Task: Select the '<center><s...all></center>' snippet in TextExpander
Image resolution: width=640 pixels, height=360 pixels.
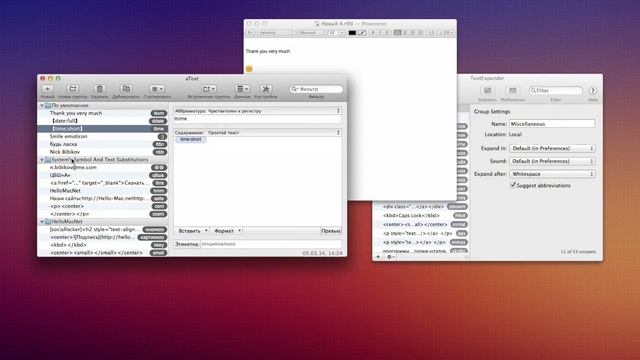Action: (x=422, y=224)
